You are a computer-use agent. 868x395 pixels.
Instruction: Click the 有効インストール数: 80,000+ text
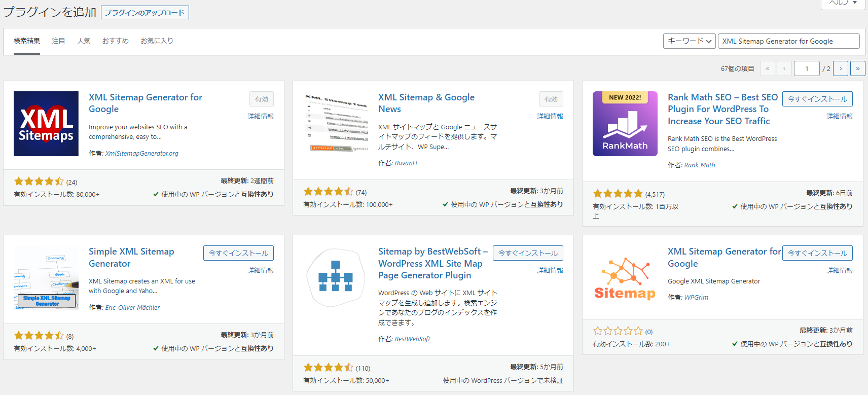click(57, 195)
